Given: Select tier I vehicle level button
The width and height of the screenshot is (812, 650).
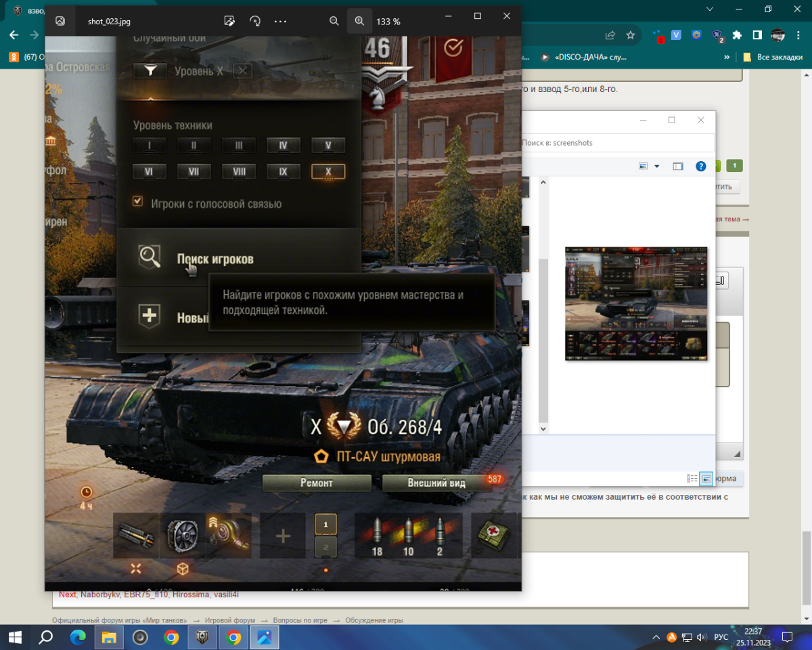Looking at the screenshot, I should (149, 146).
